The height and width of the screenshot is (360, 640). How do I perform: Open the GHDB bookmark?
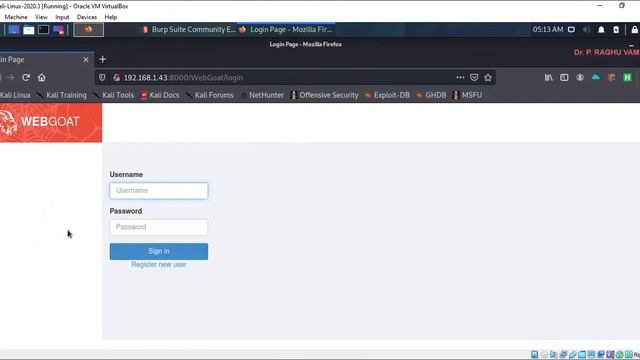point(431,95)
